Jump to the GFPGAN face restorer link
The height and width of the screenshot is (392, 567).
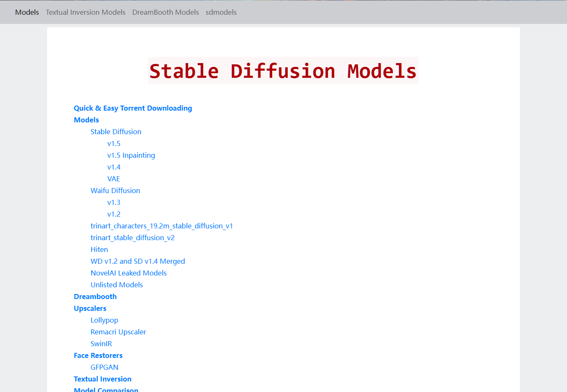pyautogui.click(x=104, y=367)
